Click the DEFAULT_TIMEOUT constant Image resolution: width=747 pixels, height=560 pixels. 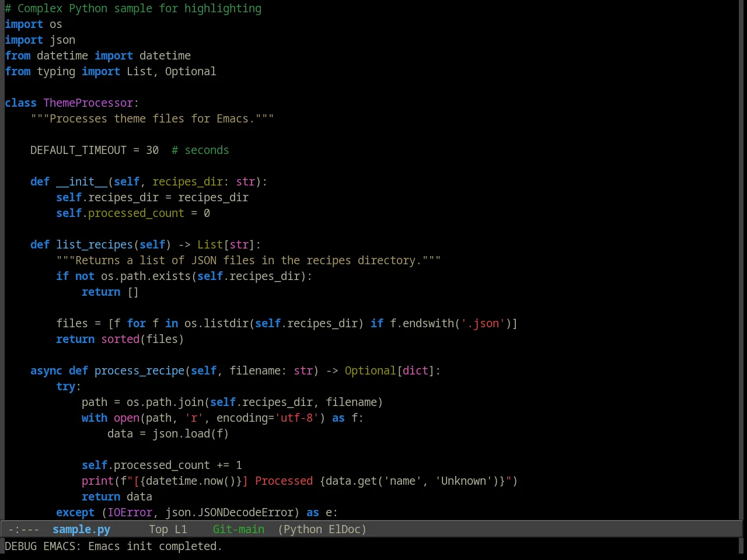coord(78,150)
